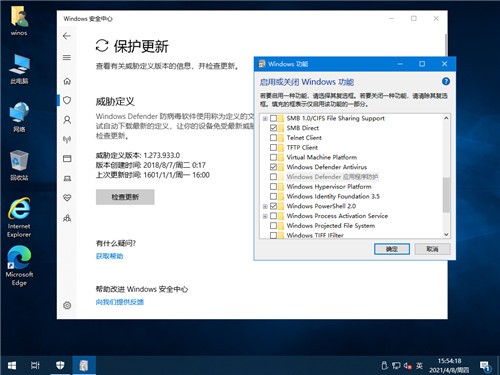Expand the Windows PowerShell 2.0 node
Image resolution: width=500 pixels, height=375 pixels.
(265, 206)
